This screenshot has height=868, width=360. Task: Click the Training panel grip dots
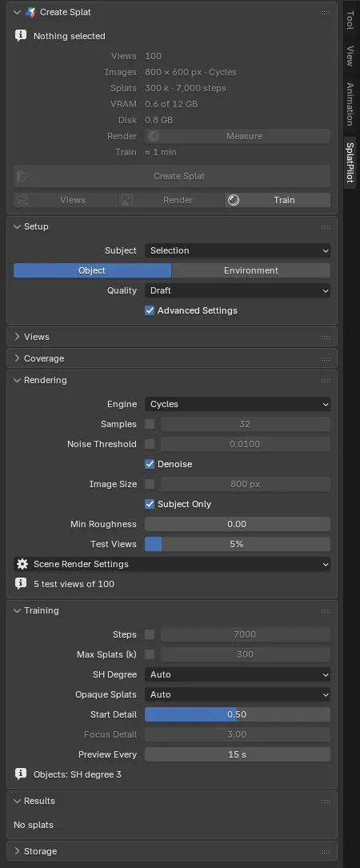point(326,610)
